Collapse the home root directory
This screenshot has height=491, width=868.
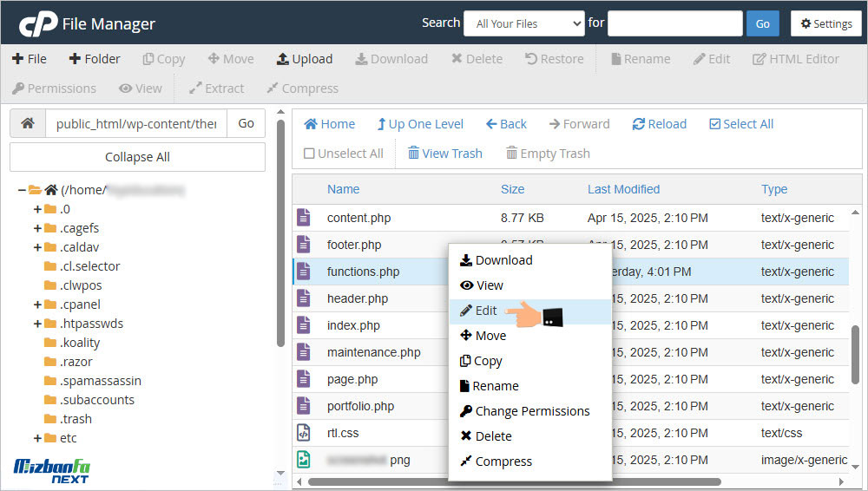(x=22, y=190)
